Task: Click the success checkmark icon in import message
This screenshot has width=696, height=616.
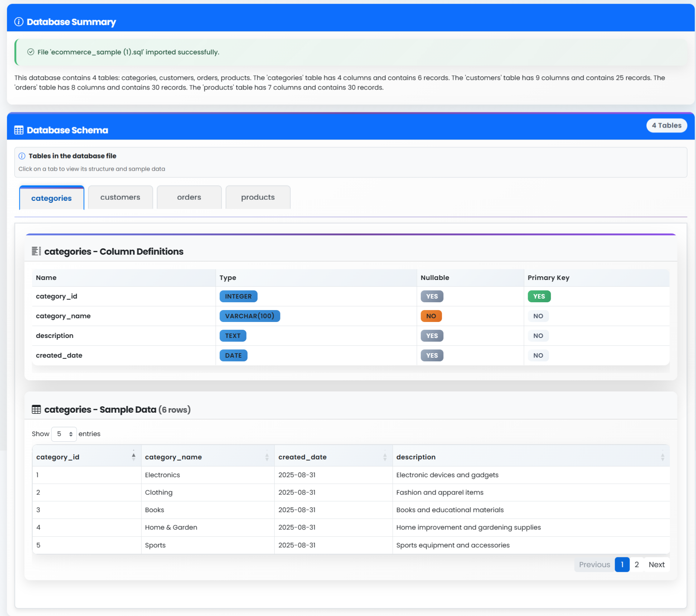Action: (x=31, y=52)
